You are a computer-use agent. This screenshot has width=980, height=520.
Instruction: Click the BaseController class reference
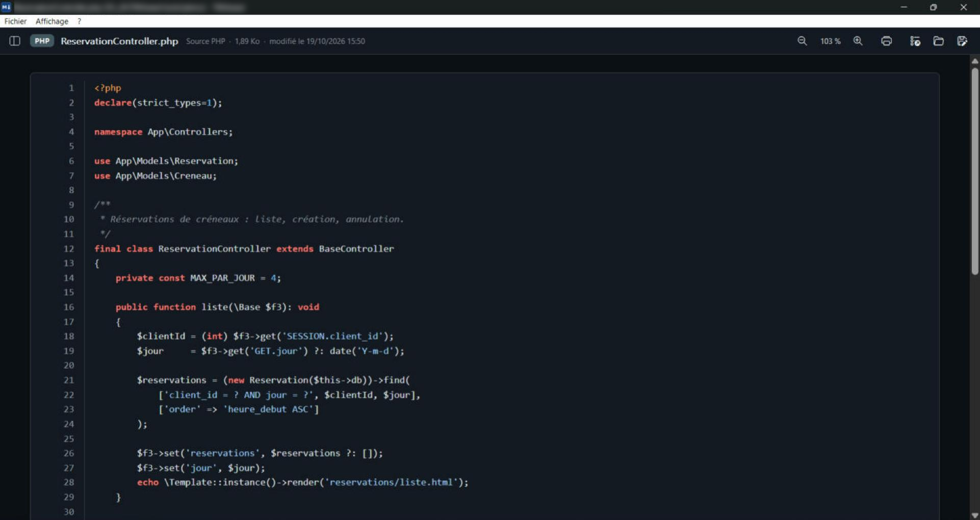tap(356, 249)
